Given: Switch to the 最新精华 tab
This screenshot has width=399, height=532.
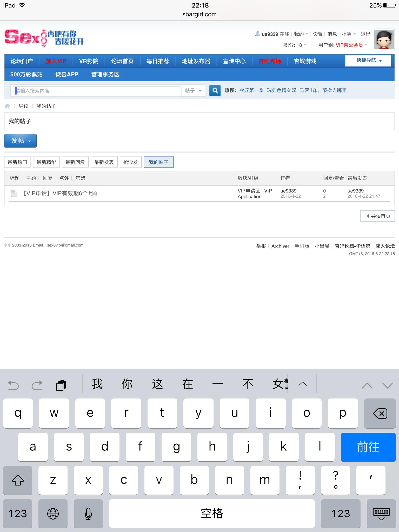Looking at the screenshot, I should [x=46, y=162].
